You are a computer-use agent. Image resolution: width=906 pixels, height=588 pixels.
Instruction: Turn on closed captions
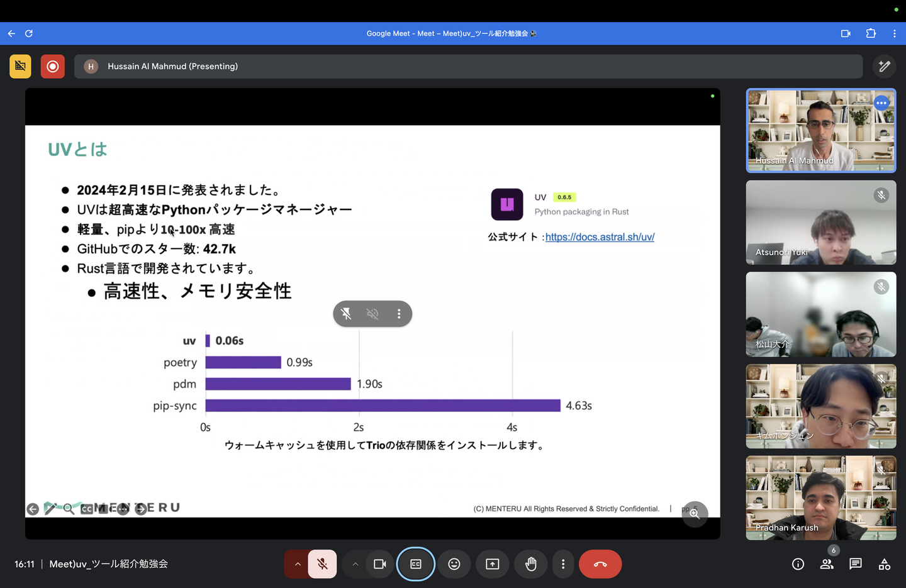click(415, 564)
